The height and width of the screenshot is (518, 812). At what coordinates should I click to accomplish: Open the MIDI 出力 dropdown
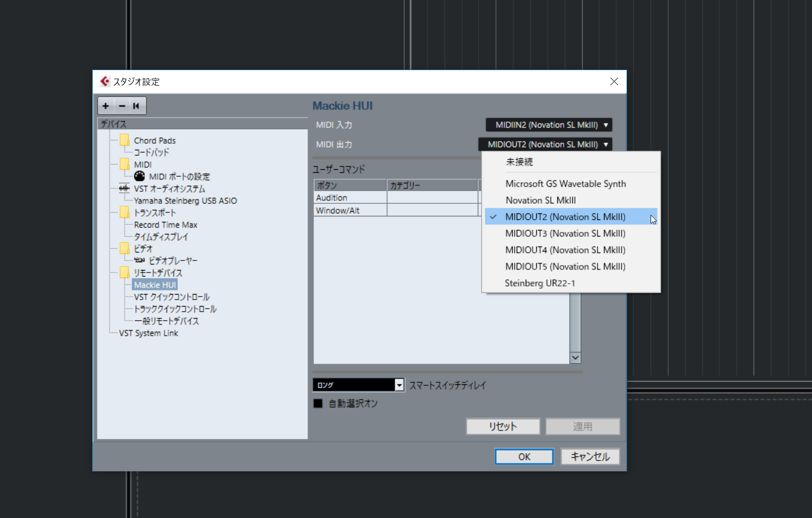click(545, 144)
